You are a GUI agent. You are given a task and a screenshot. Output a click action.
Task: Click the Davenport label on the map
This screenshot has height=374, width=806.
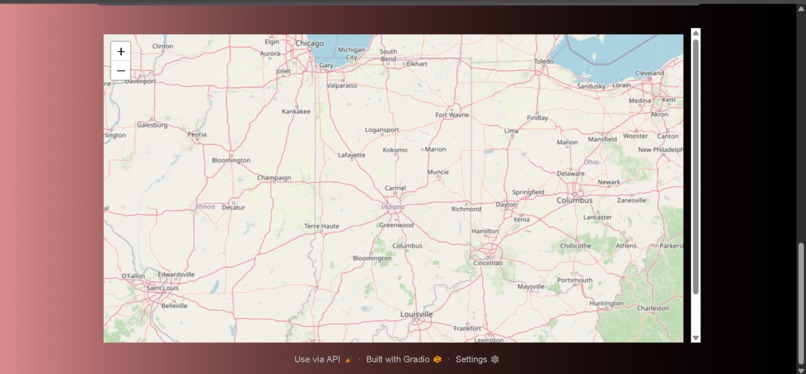140,81
